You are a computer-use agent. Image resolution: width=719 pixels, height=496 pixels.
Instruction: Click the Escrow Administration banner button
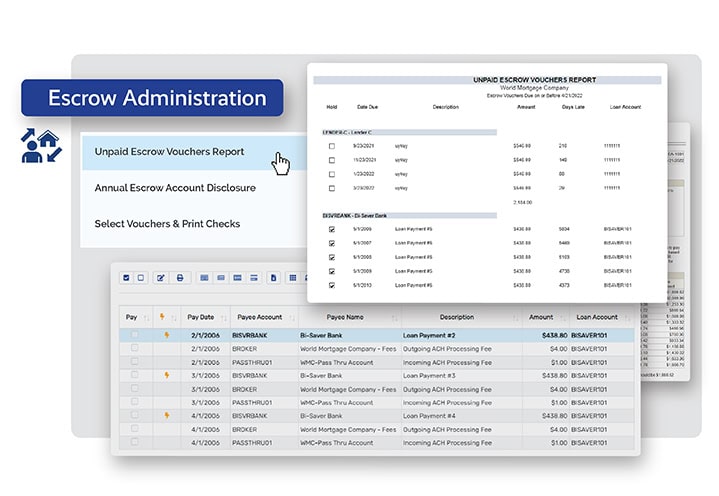point(152,98)
